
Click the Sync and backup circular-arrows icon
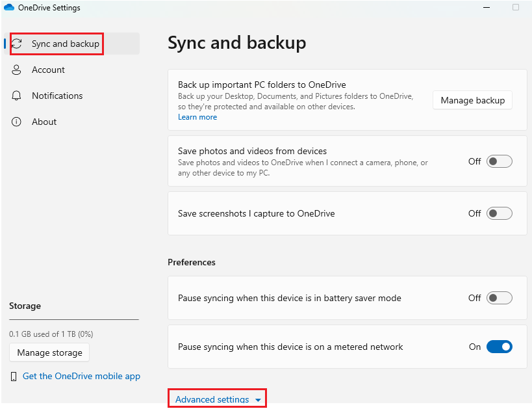click(x=18, y=44)
